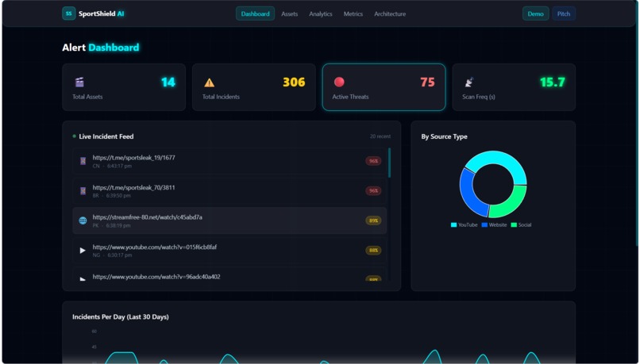Select the Scan Freq value 15.7
This screenshot has width=640, height=364.
(553, 82)
